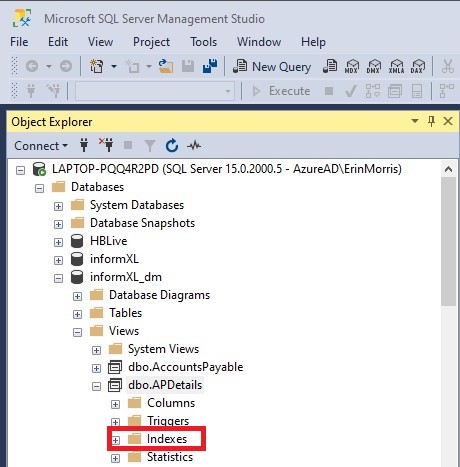Click the DAX query icon
460x467 pixels.
click(x=418, y=66)
